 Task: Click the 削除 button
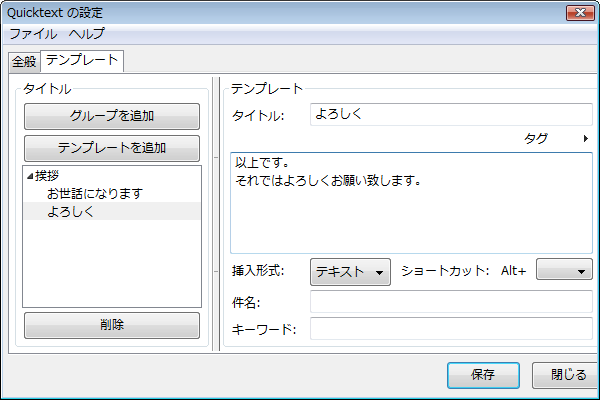point(112,325)
